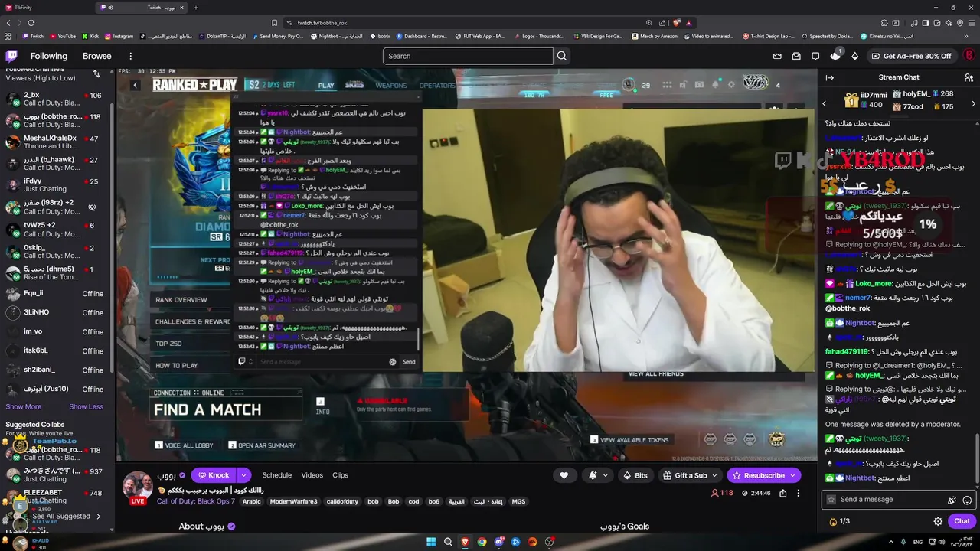980x551 pixels.
Task: Click the purple Chat send button
Action: coord(962,521)
